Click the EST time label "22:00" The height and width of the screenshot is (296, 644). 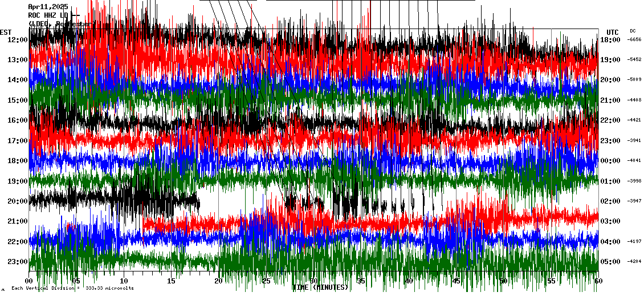pos(17,241)
